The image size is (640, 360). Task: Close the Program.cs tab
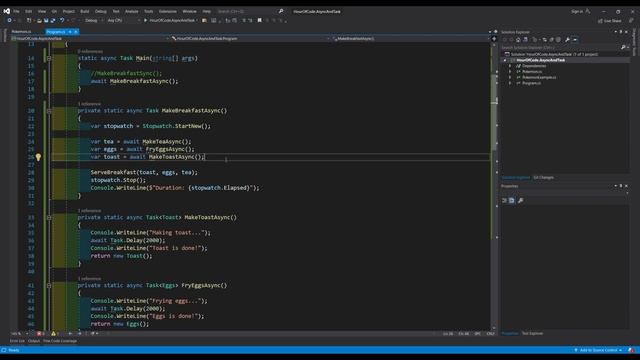tap(76, 32)
